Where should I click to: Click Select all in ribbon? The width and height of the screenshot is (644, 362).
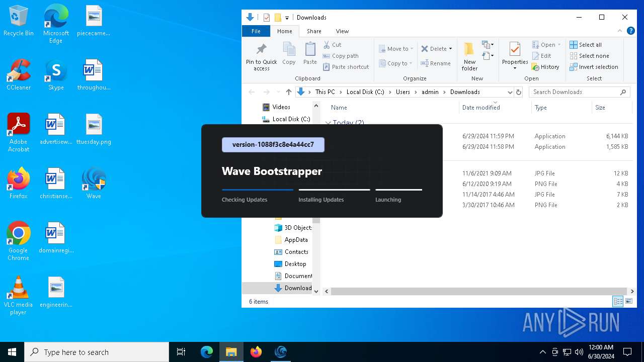coord(586,45)
